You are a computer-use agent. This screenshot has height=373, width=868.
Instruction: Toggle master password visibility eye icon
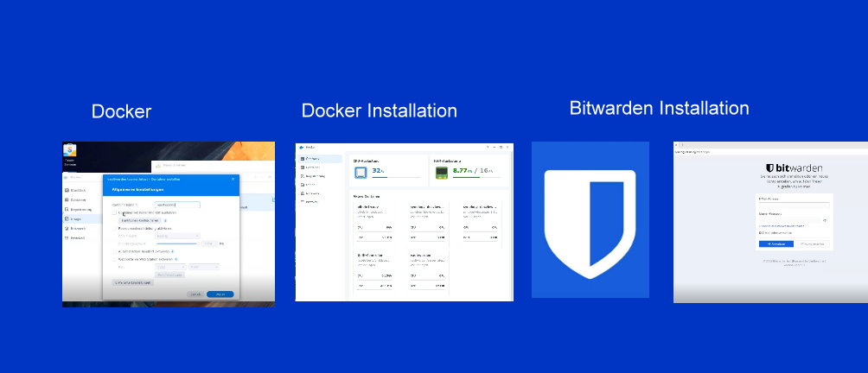click(x=825, y=220)
